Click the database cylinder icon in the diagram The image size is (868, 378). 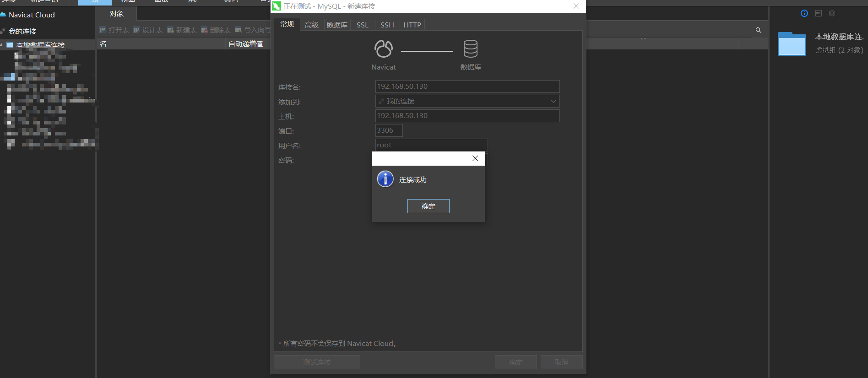tap(471, 49)
